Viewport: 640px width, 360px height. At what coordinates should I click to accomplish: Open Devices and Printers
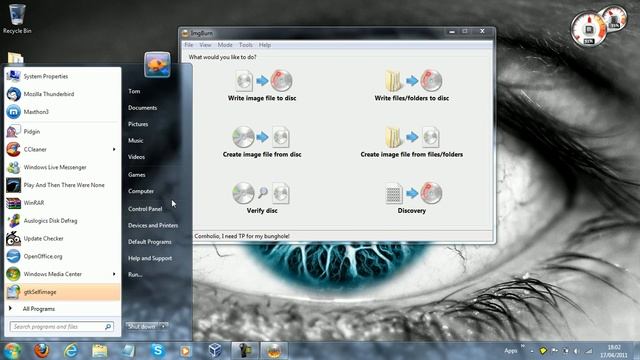pos(153,225)
